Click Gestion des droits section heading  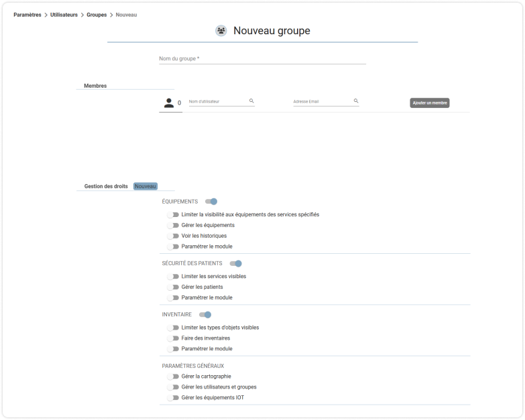tap(106, 186)
